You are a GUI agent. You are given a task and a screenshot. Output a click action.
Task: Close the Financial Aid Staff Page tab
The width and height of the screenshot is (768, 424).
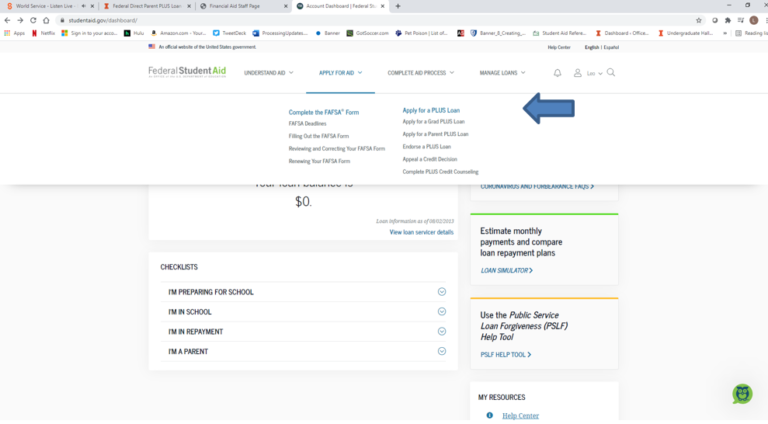point(286,6)
